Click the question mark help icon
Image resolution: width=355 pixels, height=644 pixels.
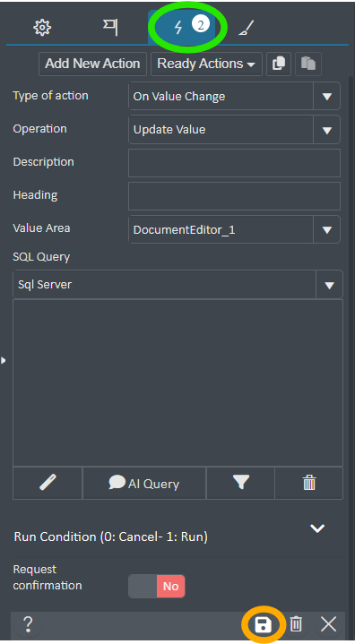(x=28, y=624)
